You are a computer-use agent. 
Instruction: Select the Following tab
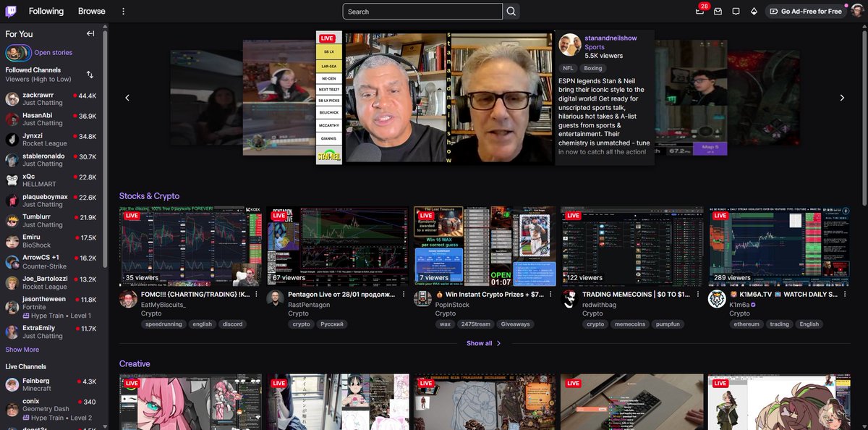click(x=46, y=11)
